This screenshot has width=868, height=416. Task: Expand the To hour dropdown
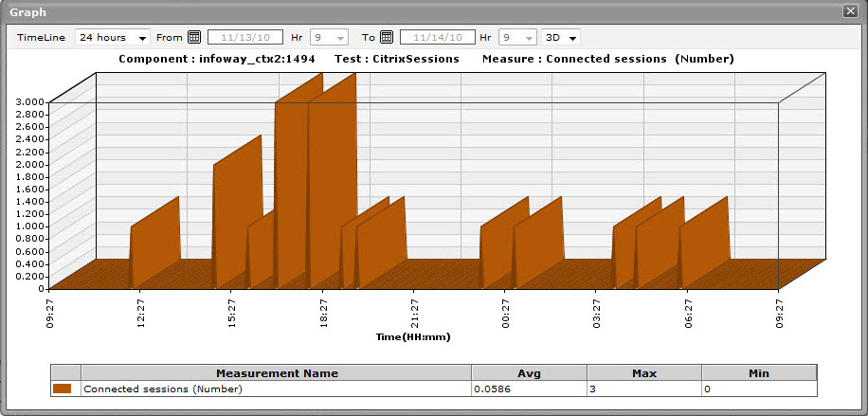point(517,38)
